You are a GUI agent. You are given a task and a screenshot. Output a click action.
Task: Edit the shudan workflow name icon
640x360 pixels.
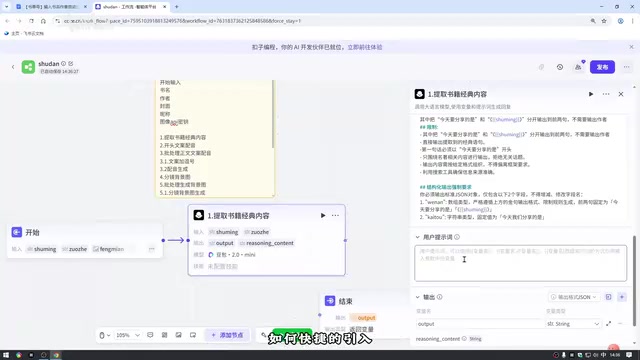(x=71, y=64)
